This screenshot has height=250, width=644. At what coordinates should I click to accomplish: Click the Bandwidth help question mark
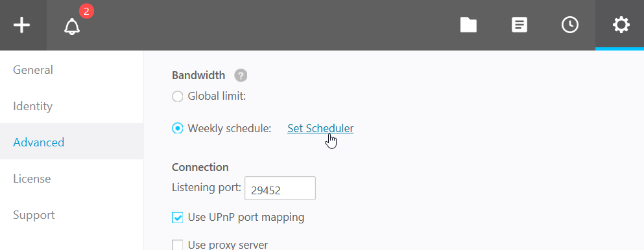[x=241, y=75]
